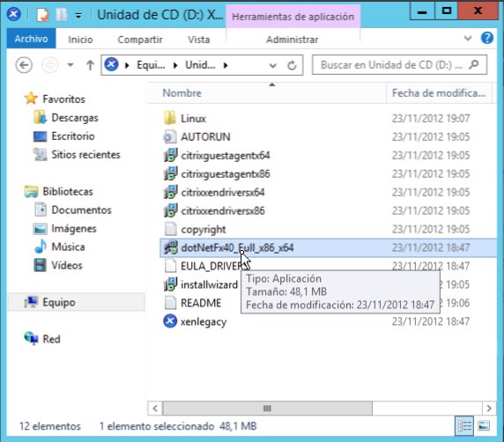Expand the arrow after Unid... breadcrumb
504x442 pixels.
coord(226,65)
